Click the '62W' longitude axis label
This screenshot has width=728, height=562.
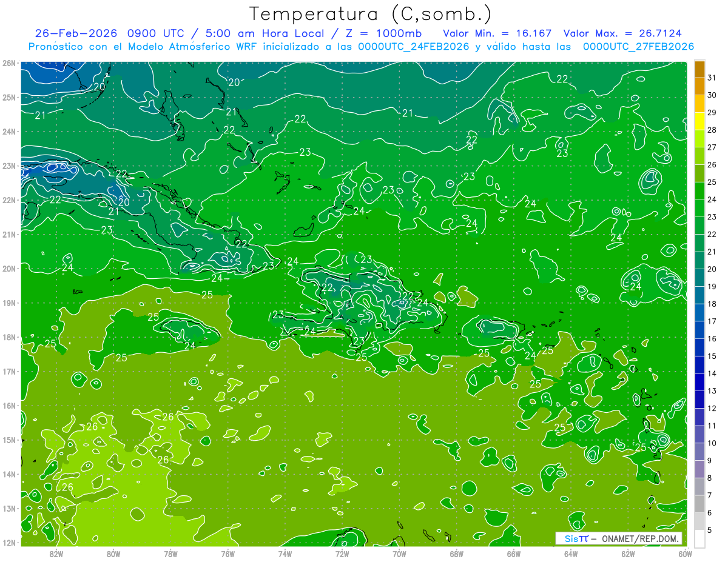pos(628,554)
